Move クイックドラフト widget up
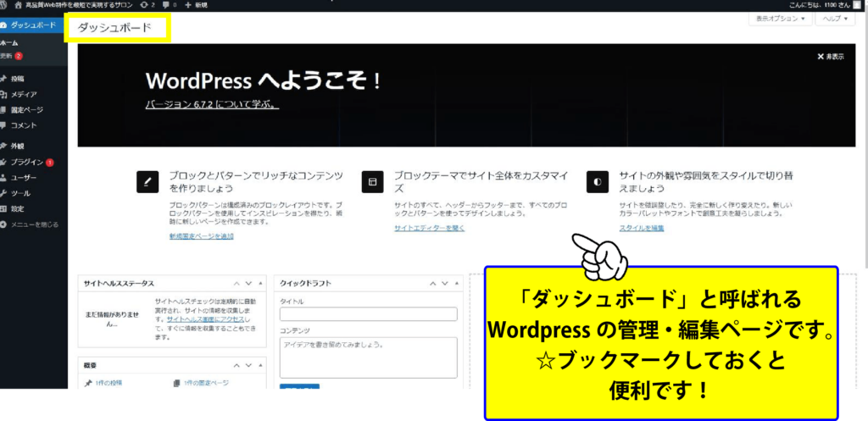Viewport: 868px width, 421px height. point(433,283)
